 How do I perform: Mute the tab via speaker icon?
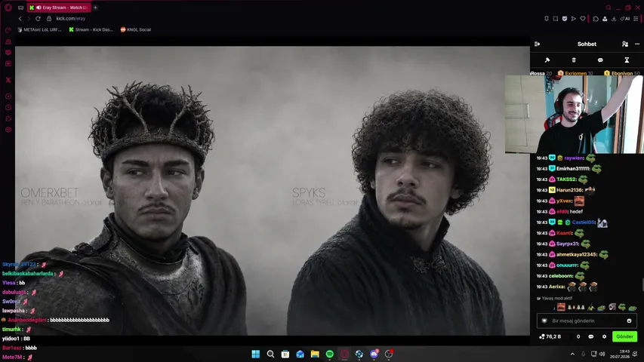tap(39, 8)
